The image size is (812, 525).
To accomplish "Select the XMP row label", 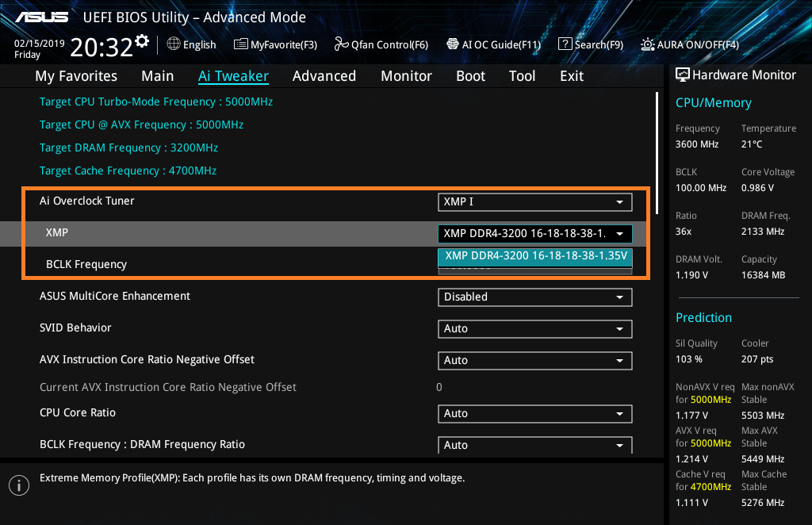I will (x=57, y=232).
